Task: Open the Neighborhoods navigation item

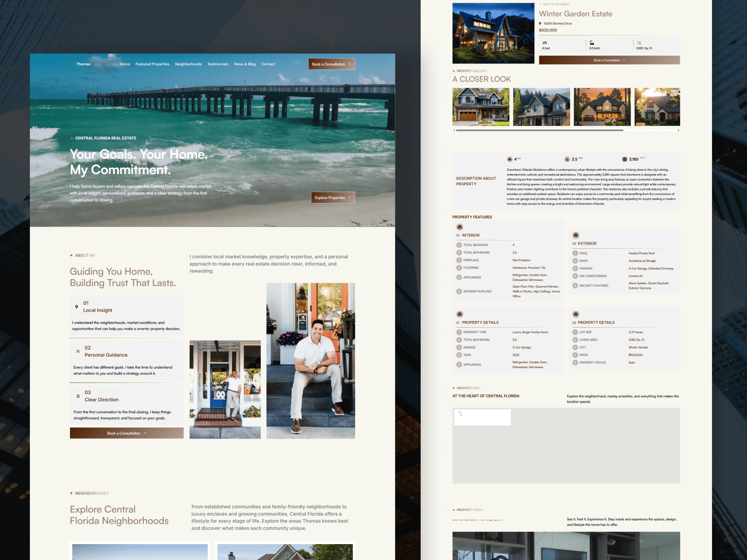Action: (x=188, y=64)
